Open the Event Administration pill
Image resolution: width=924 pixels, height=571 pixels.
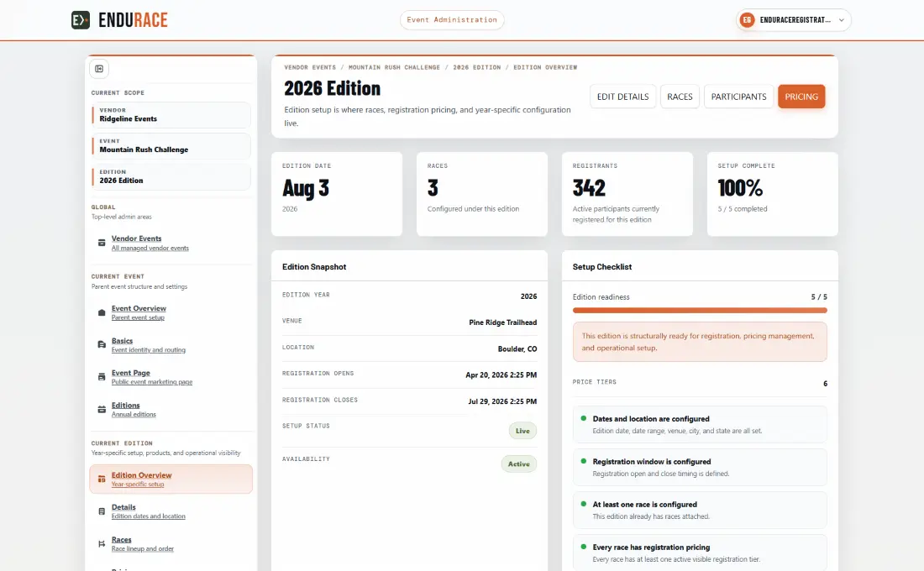coord(452,20)
